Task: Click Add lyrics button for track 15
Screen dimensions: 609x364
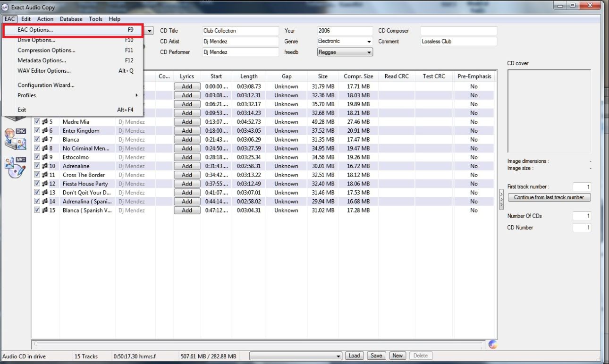Action: tap(187, 211)
